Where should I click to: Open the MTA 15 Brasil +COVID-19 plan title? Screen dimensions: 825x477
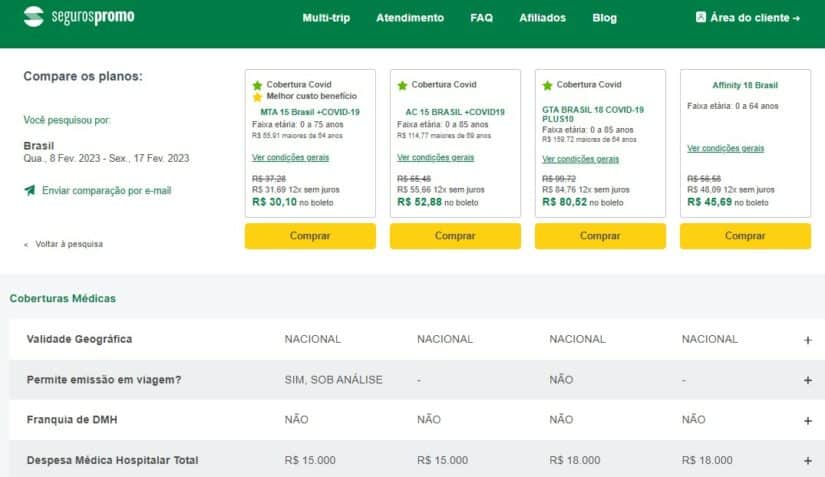pos(310,112)
